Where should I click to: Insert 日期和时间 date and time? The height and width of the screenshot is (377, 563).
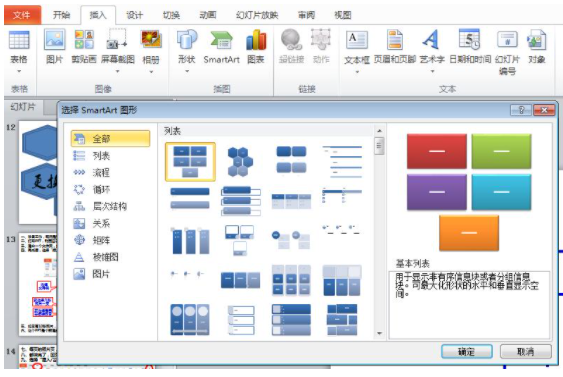pos(470,39)
